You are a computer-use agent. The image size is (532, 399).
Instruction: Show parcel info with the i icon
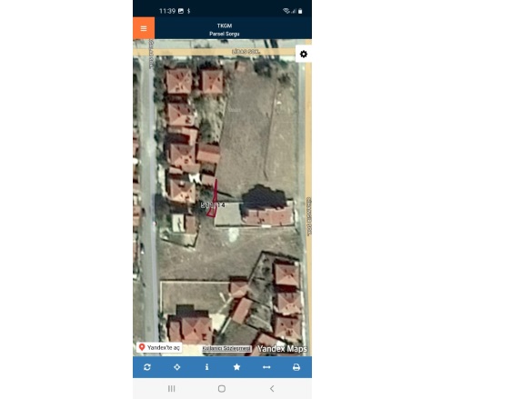coord(207,367)
